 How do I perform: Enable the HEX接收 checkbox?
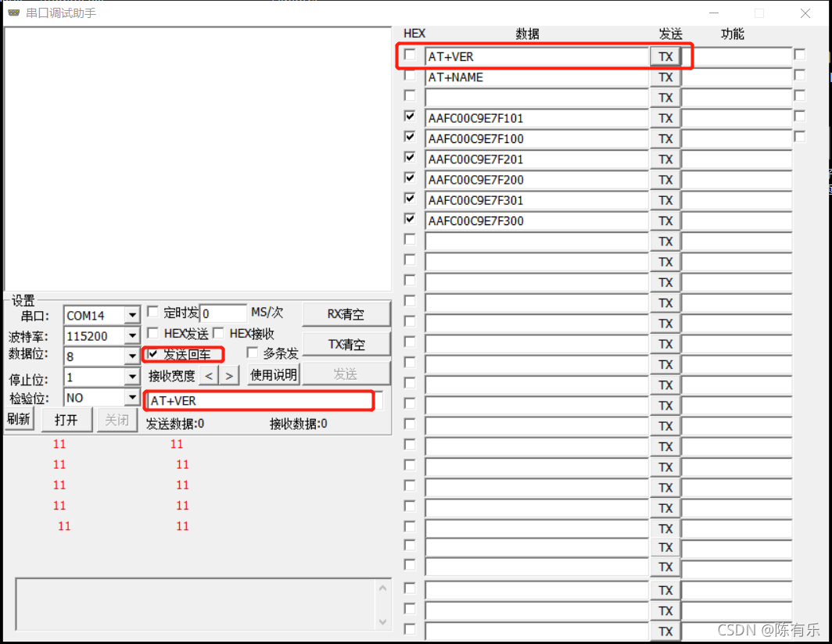pos(218,333)
